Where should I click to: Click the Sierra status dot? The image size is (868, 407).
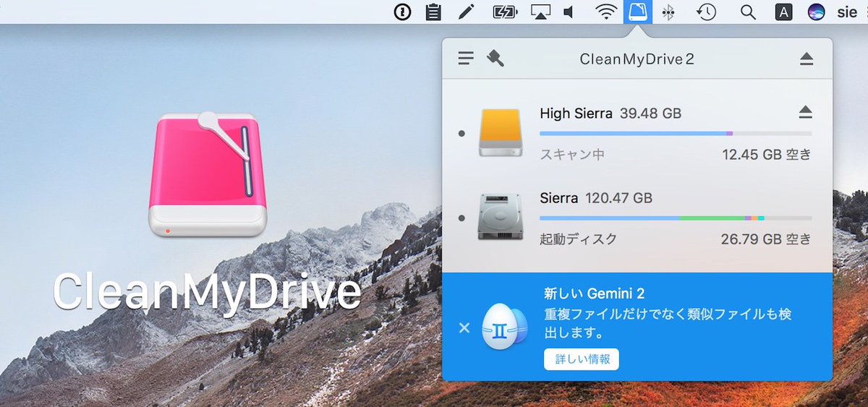[x=461, y=218]
